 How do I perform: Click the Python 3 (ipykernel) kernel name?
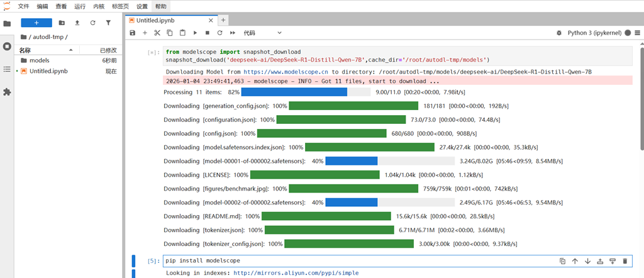[595, 33]
